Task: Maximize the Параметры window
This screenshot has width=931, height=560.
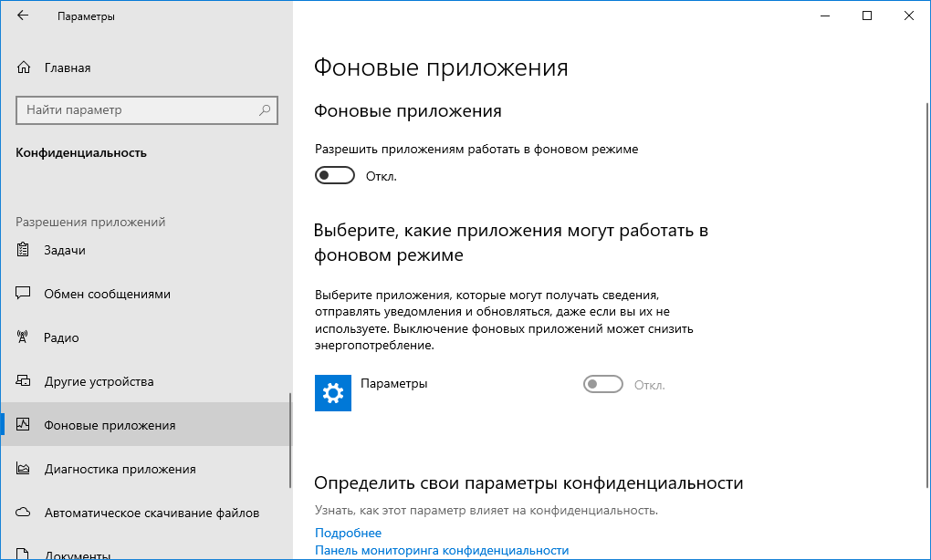Action: point(867,16)
